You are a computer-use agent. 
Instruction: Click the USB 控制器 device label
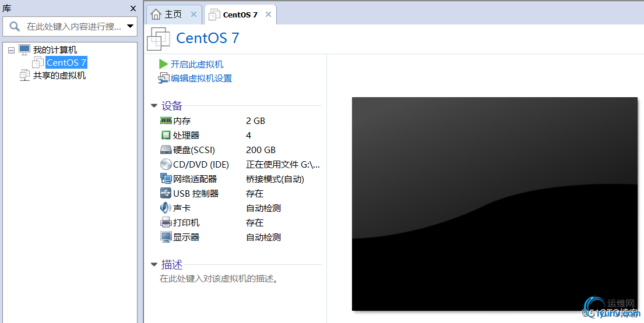(196, 193)
